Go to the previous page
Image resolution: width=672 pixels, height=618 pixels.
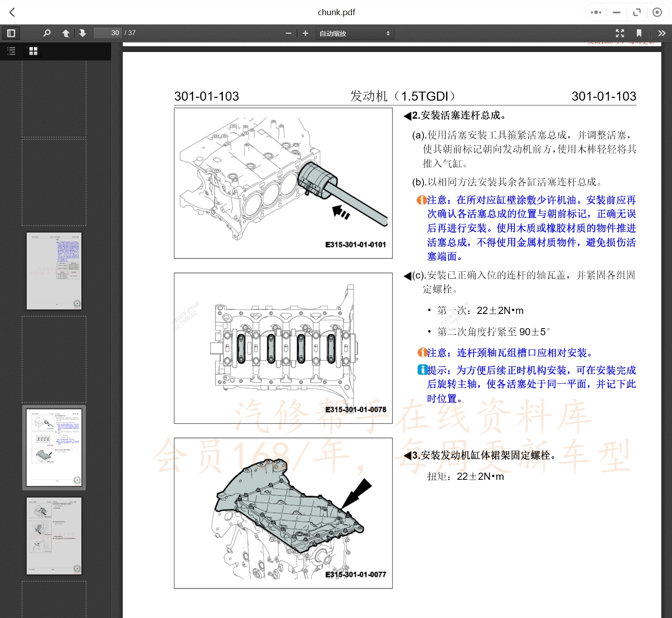coord(65,33)
